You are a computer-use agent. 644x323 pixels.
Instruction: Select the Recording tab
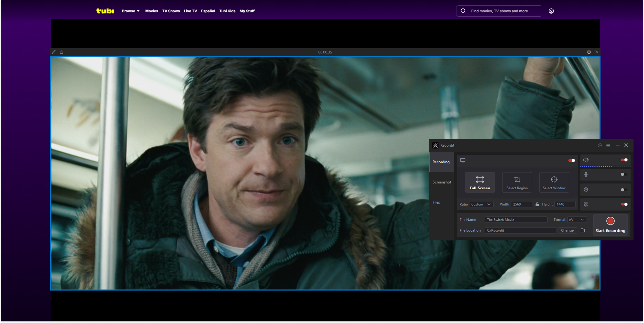click(441, 162)
